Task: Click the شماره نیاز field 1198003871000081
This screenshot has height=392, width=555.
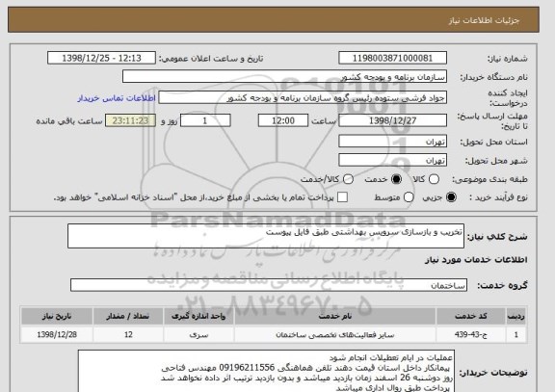Action: click(x=392, y=58)
